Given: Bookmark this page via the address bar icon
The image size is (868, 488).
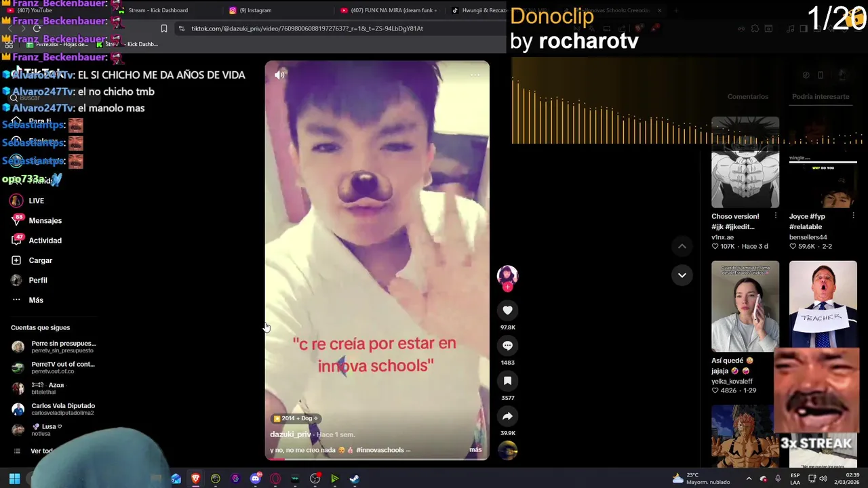Looking at the screenshot, I should [x=163, y=28].
